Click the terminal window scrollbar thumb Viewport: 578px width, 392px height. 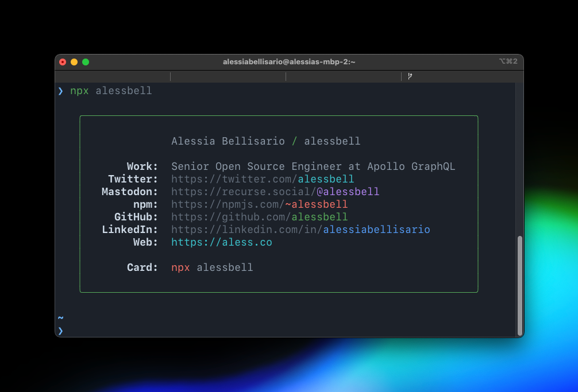tap(520, 286)
